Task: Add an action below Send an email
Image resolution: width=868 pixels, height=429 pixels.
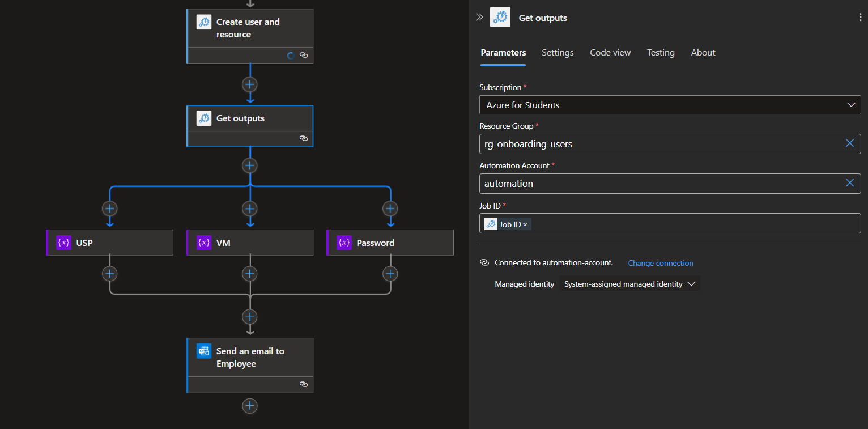Action: coord(250,406)
